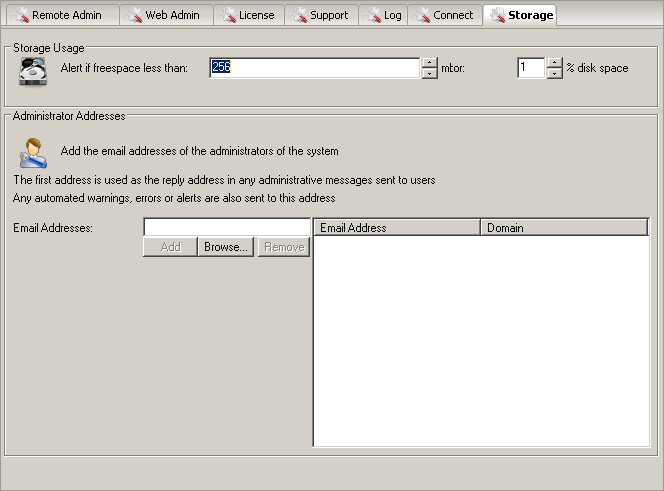The width and height of the screenshot is (664, 491).
Task: Decrease the freespace alert value with down arrow
Action: coord(430,74)
